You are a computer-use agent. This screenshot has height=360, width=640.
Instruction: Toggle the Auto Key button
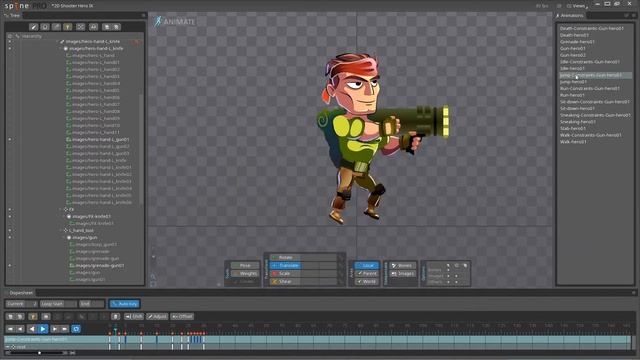tap(124, 304)
